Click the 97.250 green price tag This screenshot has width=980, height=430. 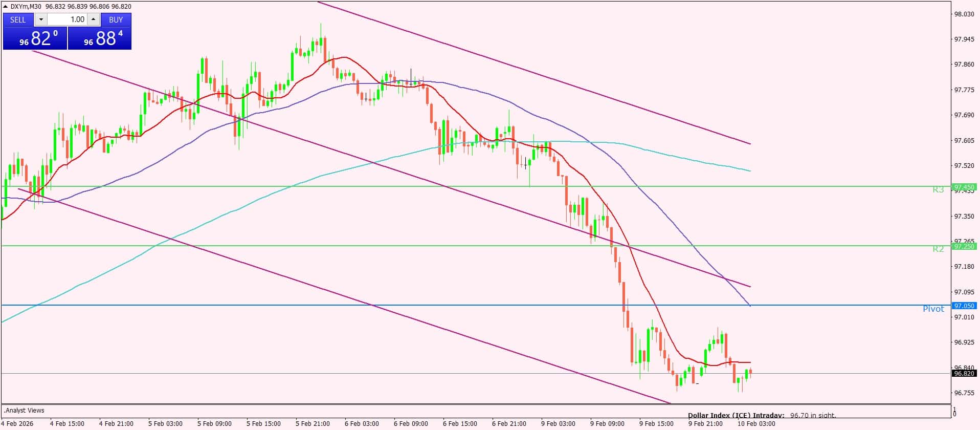[964, 246]
